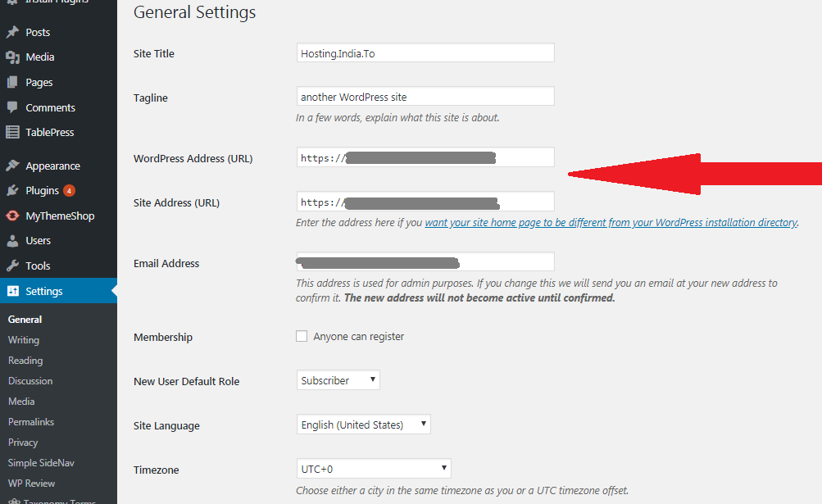Go to Writing settings submenu
This screenshot has height=504, width=822.
[24, 340]
